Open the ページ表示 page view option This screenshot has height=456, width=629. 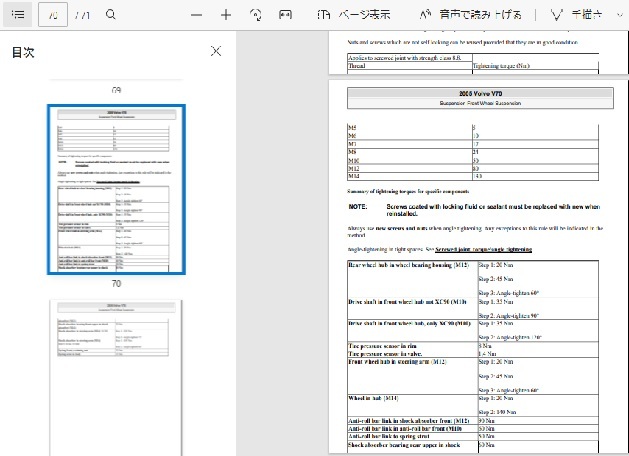(353, 15)
